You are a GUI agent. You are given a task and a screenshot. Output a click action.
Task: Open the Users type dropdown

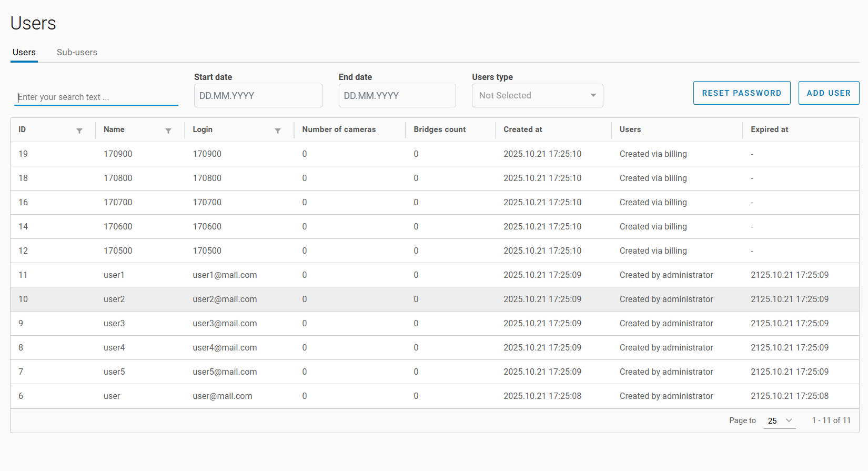537,96
